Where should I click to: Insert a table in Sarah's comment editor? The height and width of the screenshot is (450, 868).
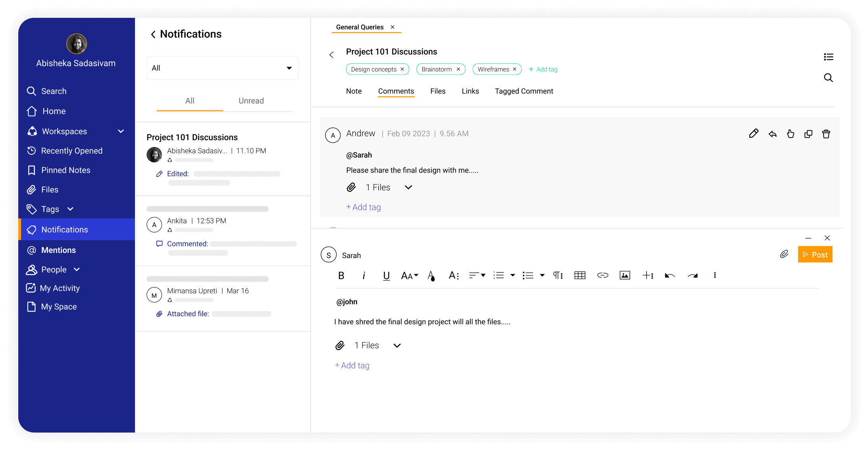580,275
